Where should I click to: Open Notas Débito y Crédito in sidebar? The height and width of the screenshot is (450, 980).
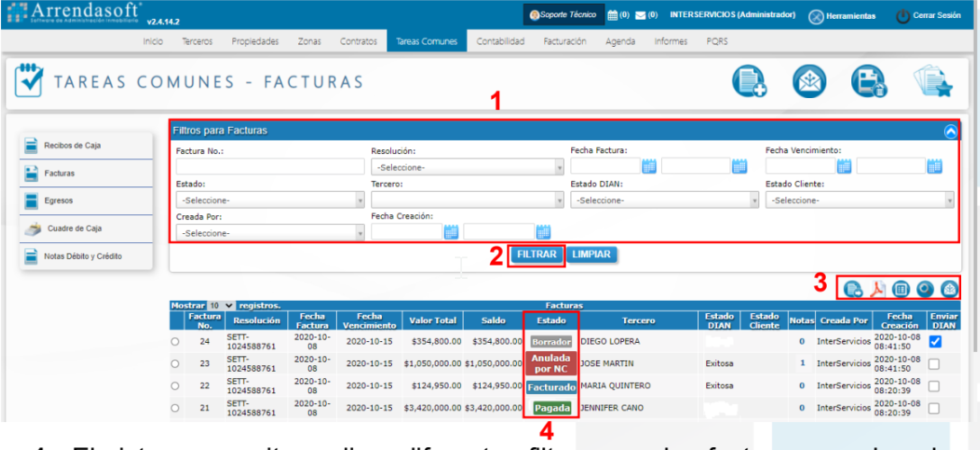coord(86,256)
